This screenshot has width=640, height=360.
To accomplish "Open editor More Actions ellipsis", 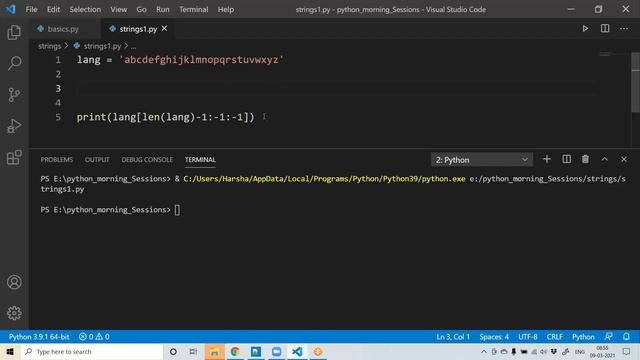I will [624, 29].
